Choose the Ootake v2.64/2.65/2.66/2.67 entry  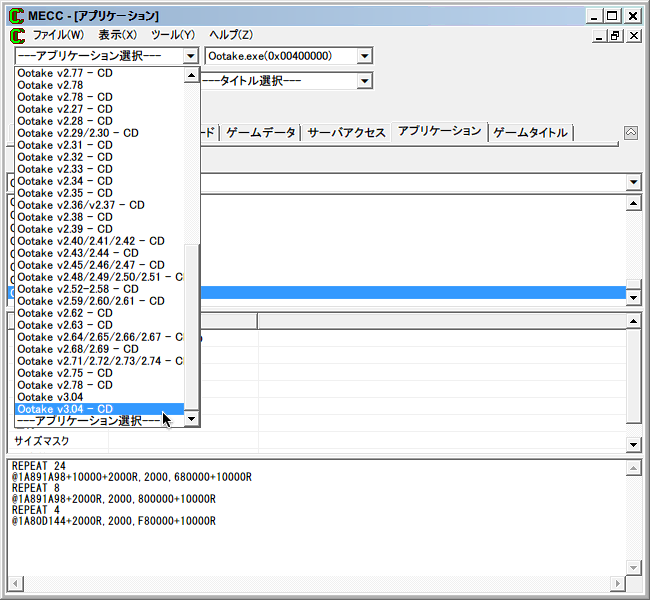click(99, 338)
